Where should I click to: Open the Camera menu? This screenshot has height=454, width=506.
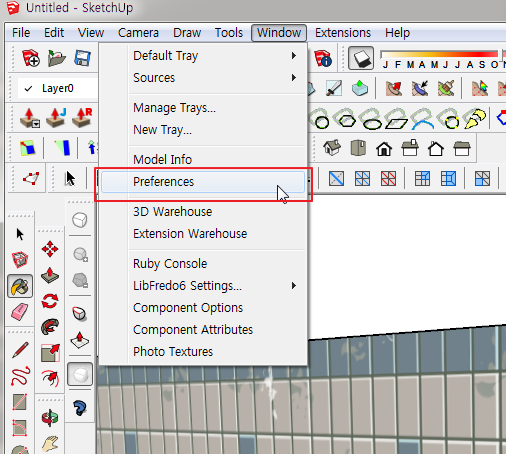(x=138, y=33)
